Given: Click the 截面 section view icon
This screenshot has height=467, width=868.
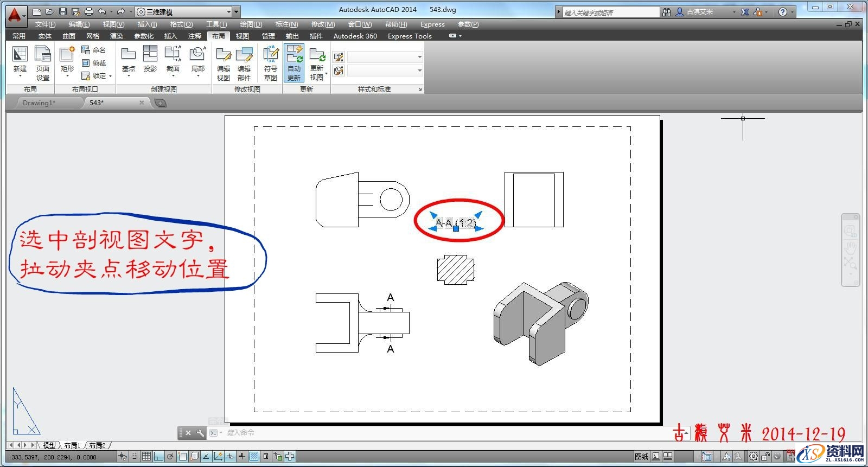Looking at the screenshot, I should [173, 59].
